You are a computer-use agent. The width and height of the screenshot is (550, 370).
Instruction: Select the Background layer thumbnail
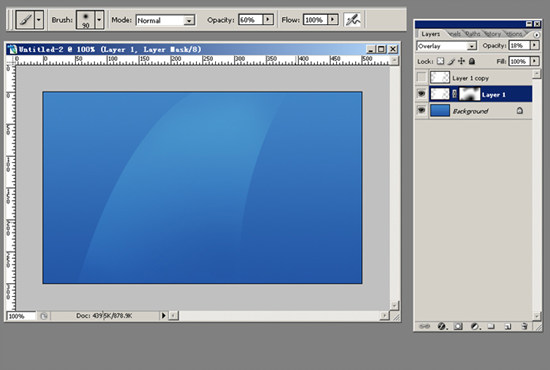coord(440,110)
